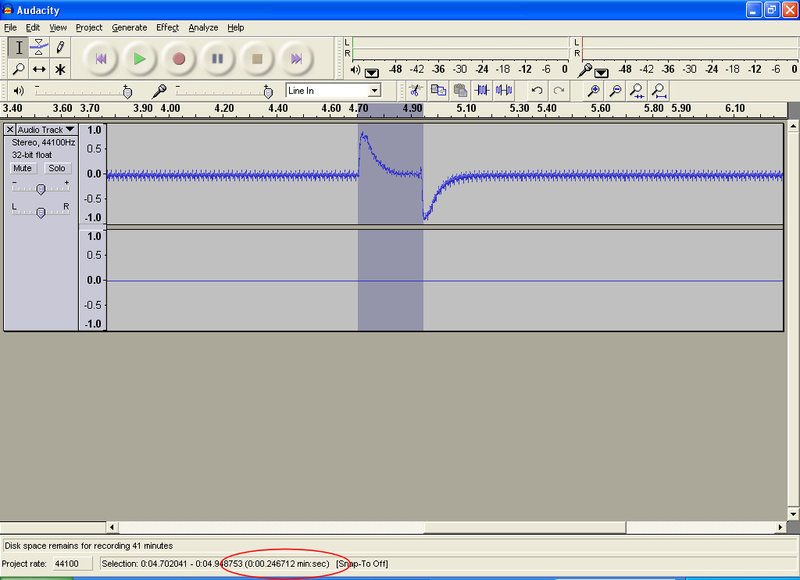Select the Time Shift tool

point(39,69)
